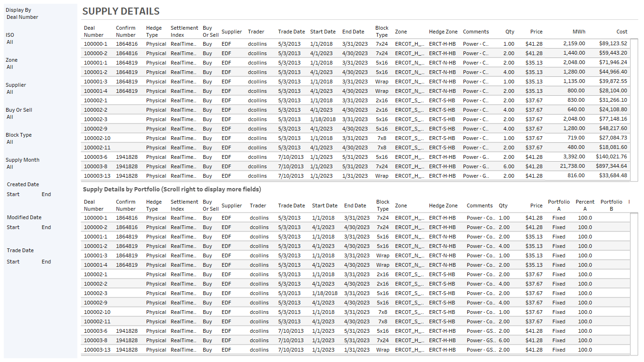Viewport: 644px width, 362px height.
Task: Open the ISO filter dropdown
Action: pyautogui.click(x=14, y=41)
